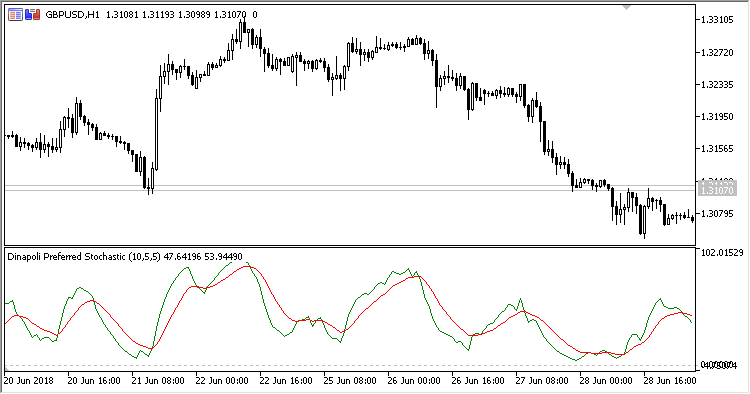The height and width of the screenshot is (394, 750).
Task: Click the 102.01529 indicator scale value
Action: 722,252
